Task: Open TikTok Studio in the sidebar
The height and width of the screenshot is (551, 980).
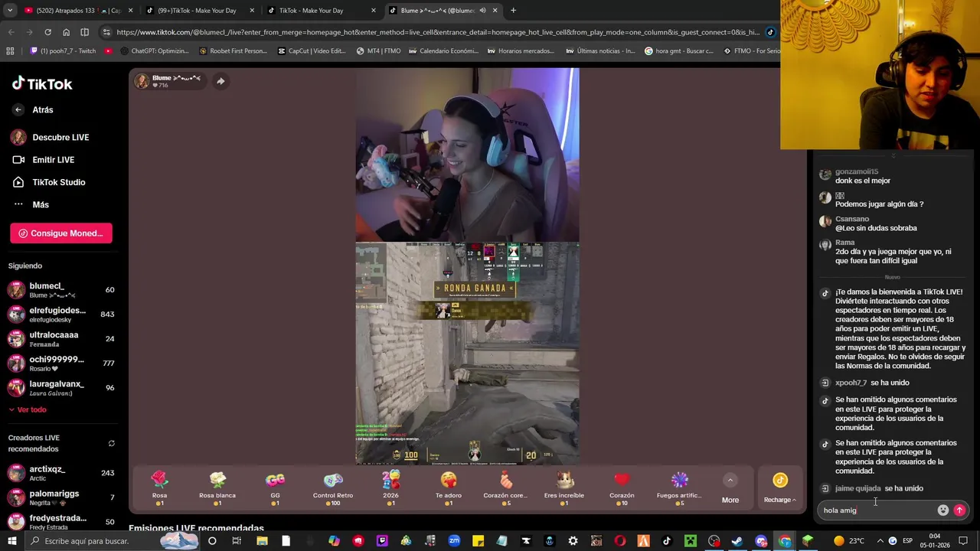Action: [47, 182]
